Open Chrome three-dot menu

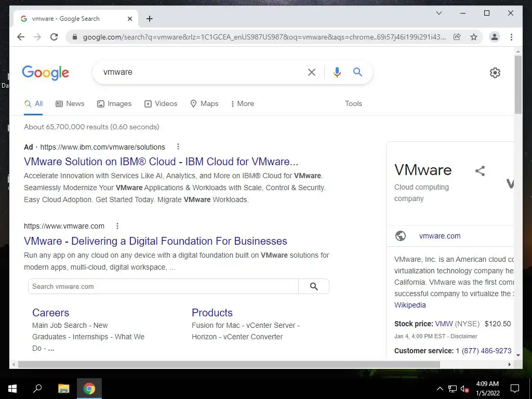(x=511, y=37)
